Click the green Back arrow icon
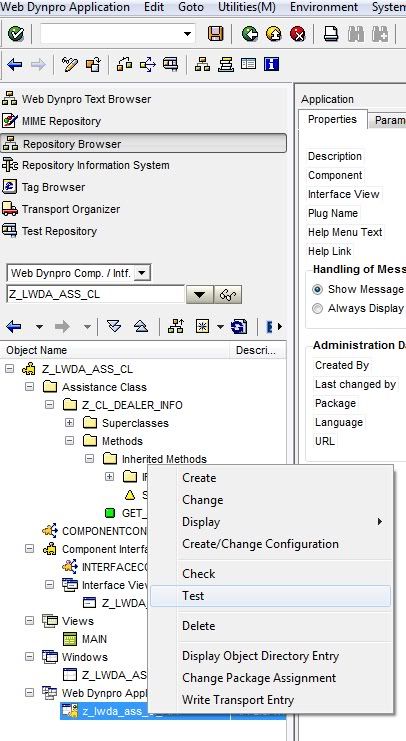 pos(250,34)
